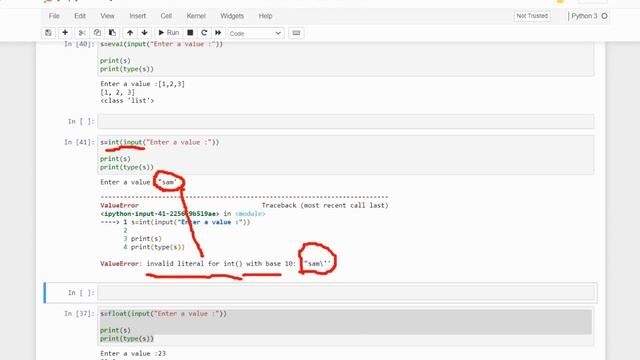Viewport: 640px width, 360px height.
Task: Click the "Enter a value :[1,2,3]" output line
Action: [142, 84]
